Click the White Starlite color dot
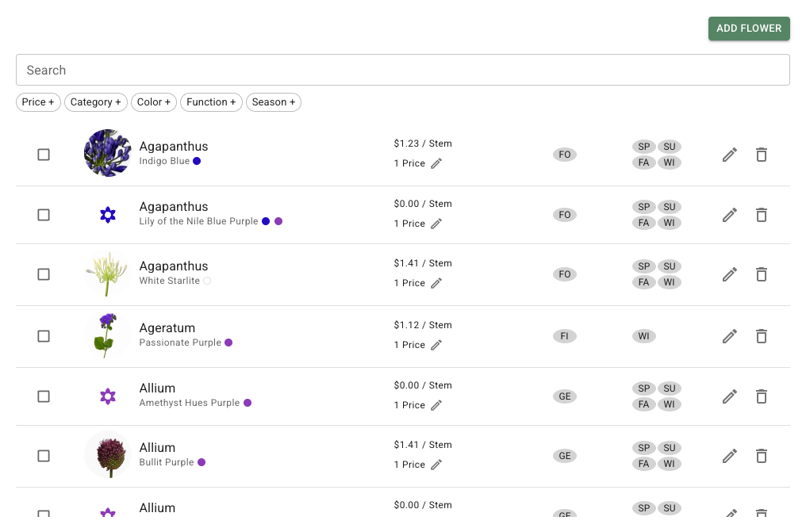This screenshot has width=806, height=532. 207,281
